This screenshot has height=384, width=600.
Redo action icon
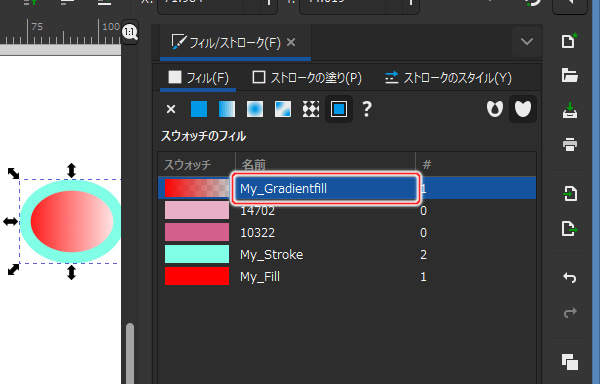click(569, 313)
